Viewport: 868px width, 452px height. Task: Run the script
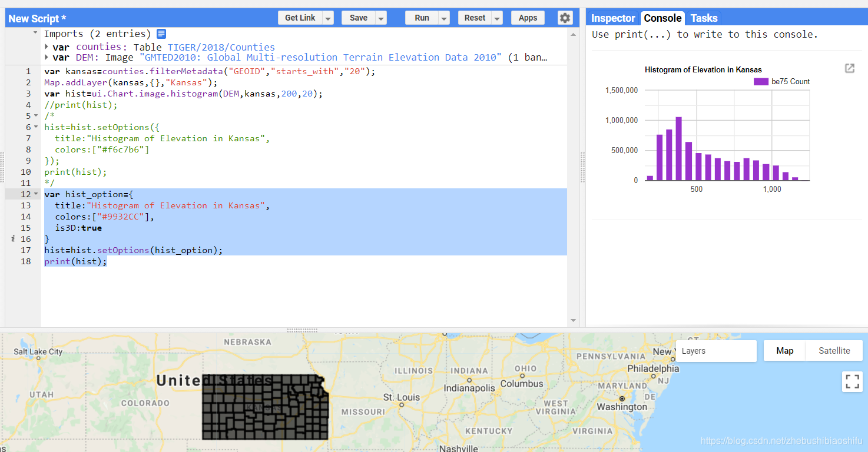pyautogui.click(x=422, y=18)
